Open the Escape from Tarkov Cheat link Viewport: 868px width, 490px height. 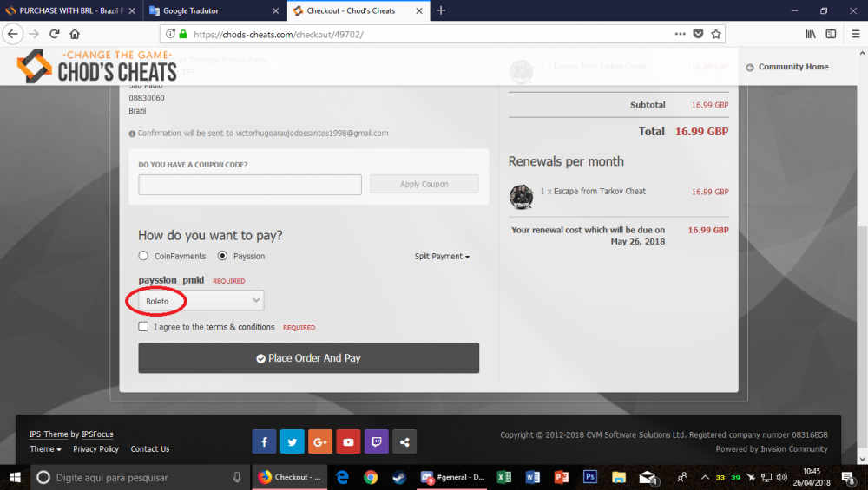click(x=600, y=191)
